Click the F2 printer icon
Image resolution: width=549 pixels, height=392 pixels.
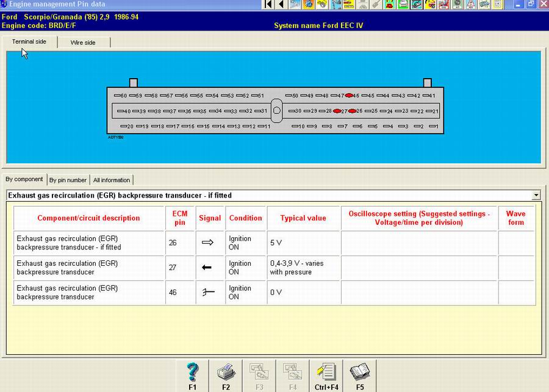pos(226,372)
